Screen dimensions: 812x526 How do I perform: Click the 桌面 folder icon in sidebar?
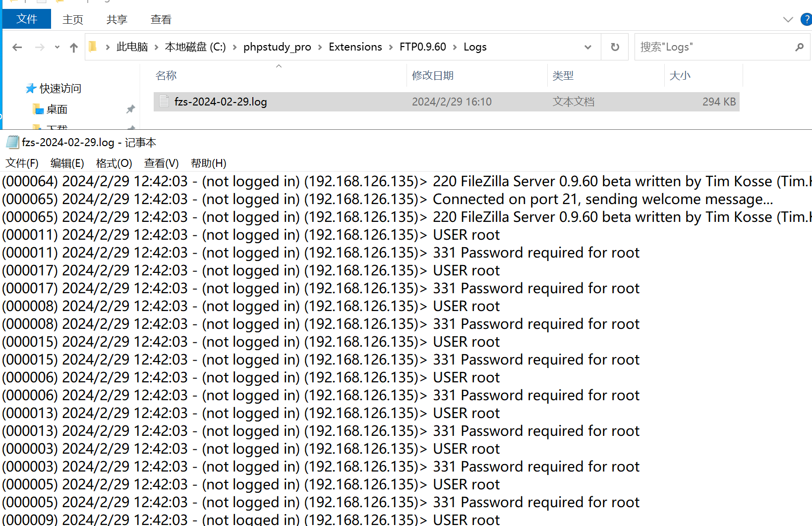click(x=38, y=109)
